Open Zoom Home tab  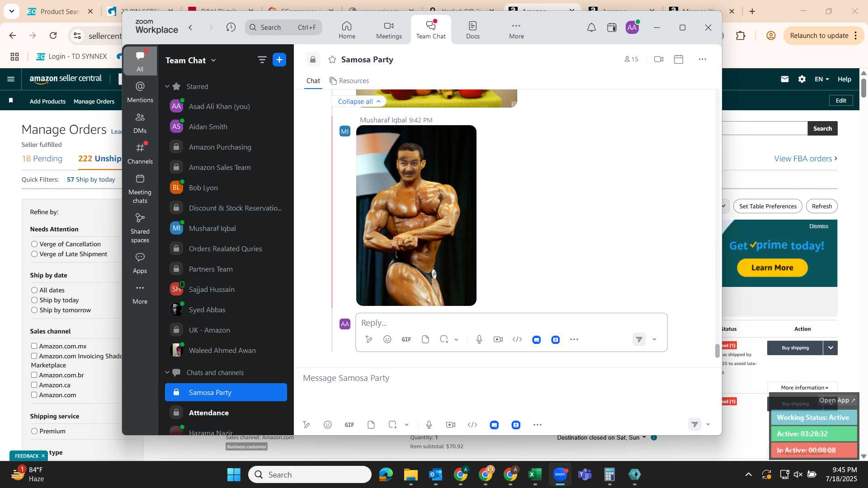click(x=347, y=30)
